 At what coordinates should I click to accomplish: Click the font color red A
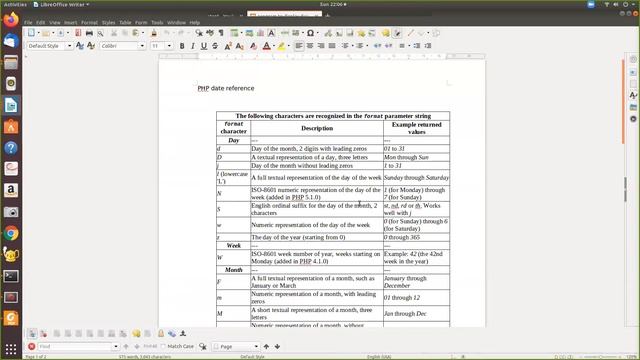pyautogui.click(x=266, y=46)
